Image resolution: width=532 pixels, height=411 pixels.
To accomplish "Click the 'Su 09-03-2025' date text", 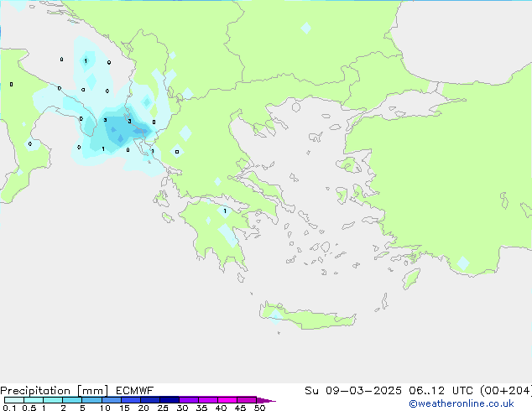I will coord(353,391).
